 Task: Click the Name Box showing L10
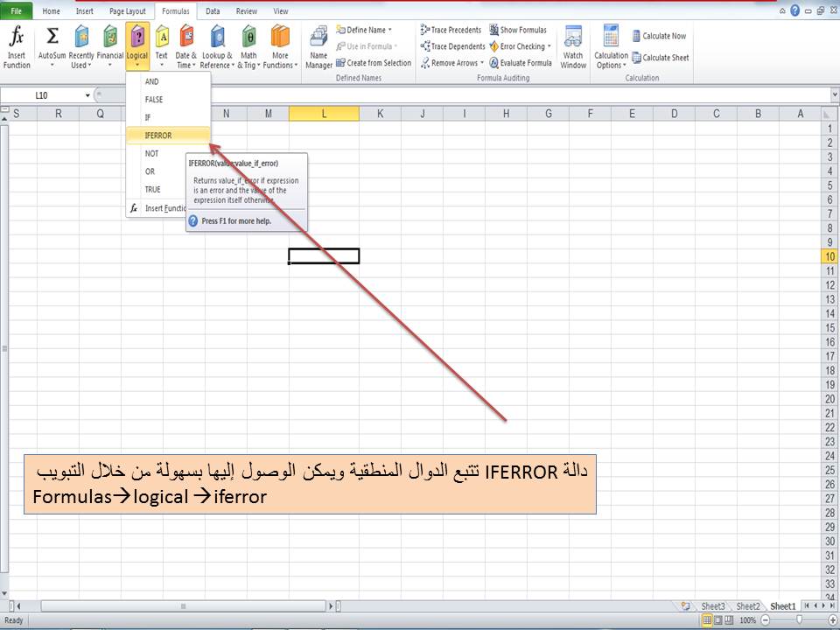42,95
